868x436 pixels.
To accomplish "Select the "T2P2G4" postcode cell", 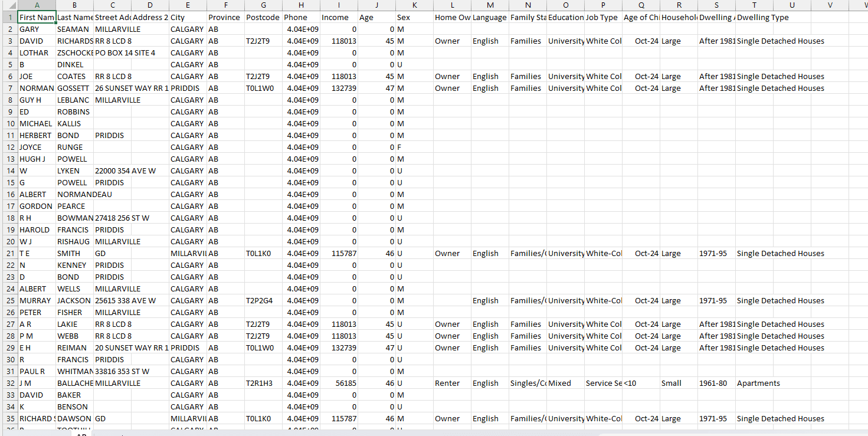I will [264, 300].
